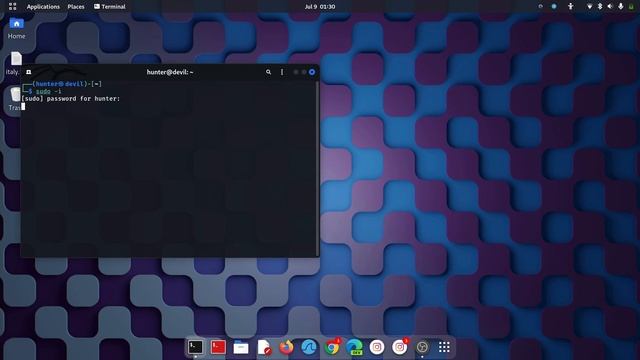Open the Instagram dock icon without badge

(377, 347)
